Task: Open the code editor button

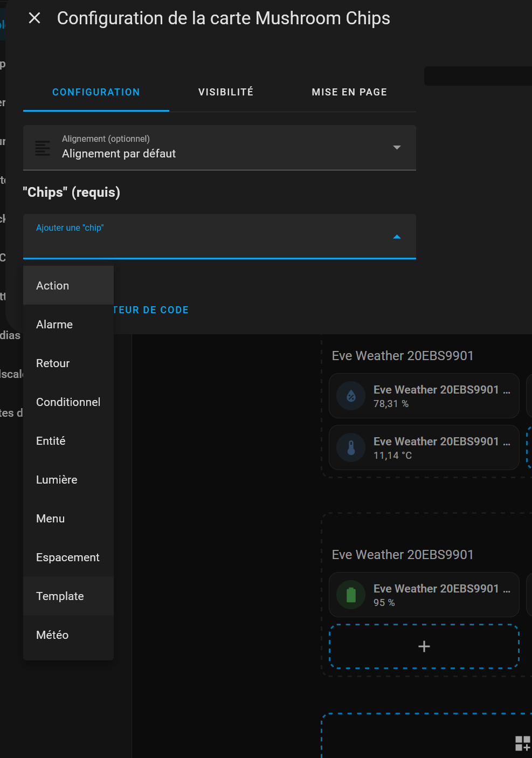Action: (x=151, y=310)
